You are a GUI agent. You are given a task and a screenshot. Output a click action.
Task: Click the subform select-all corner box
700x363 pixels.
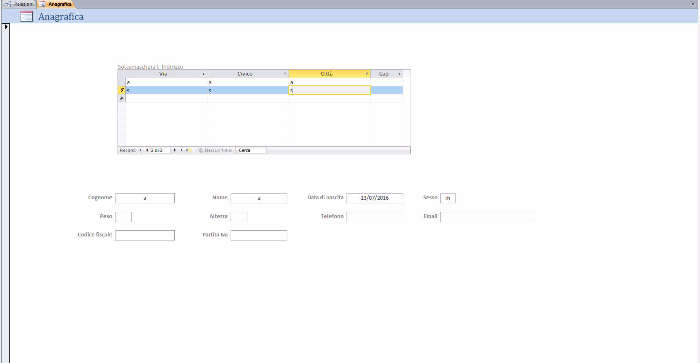(x=121, y=74)
